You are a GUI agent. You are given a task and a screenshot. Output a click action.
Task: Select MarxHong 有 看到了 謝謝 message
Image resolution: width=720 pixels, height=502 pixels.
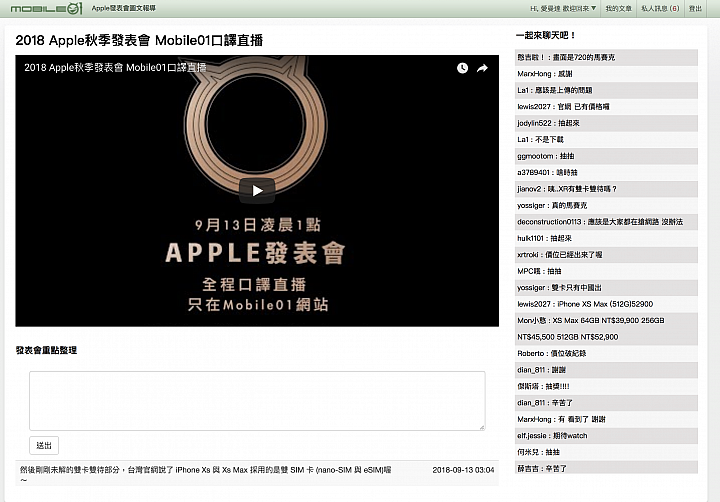[x=606, y=419]
